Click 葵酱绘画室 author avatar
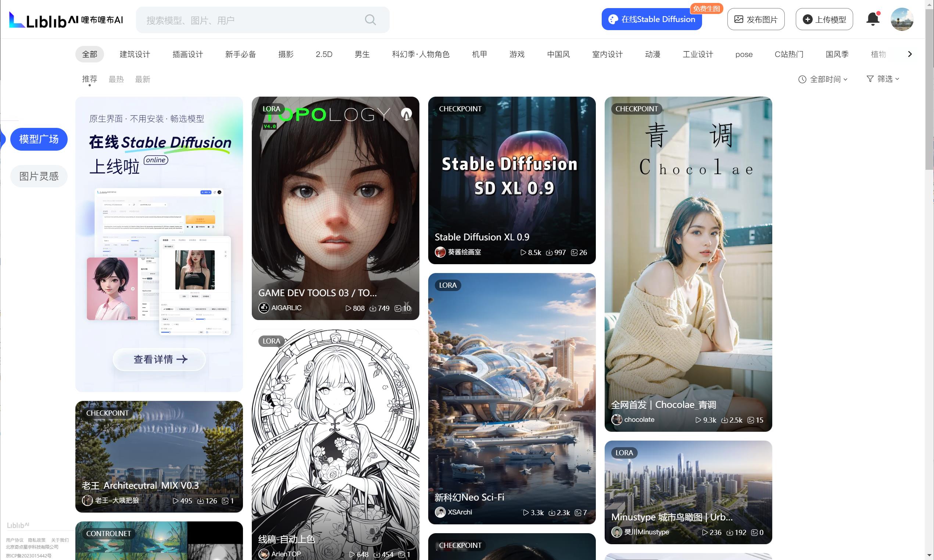Screen dimensions: 934x560 440,252
